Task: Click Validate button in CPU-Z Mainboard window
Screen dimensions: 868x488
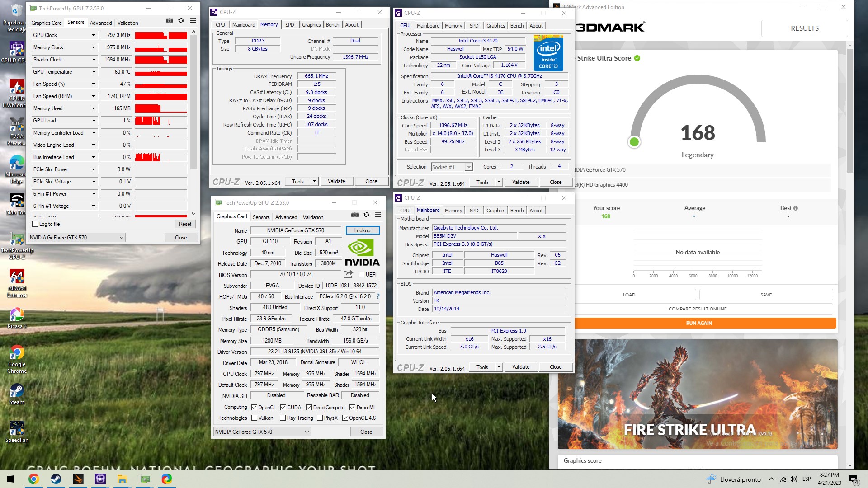Action: (x=521, y=367)
